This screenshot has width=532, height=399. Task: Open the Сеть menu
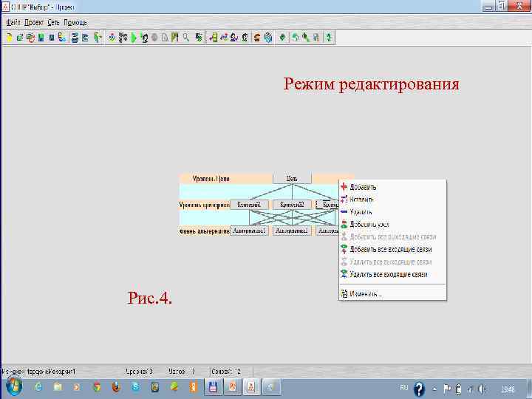pyautogui.click(x=53, y=22)
